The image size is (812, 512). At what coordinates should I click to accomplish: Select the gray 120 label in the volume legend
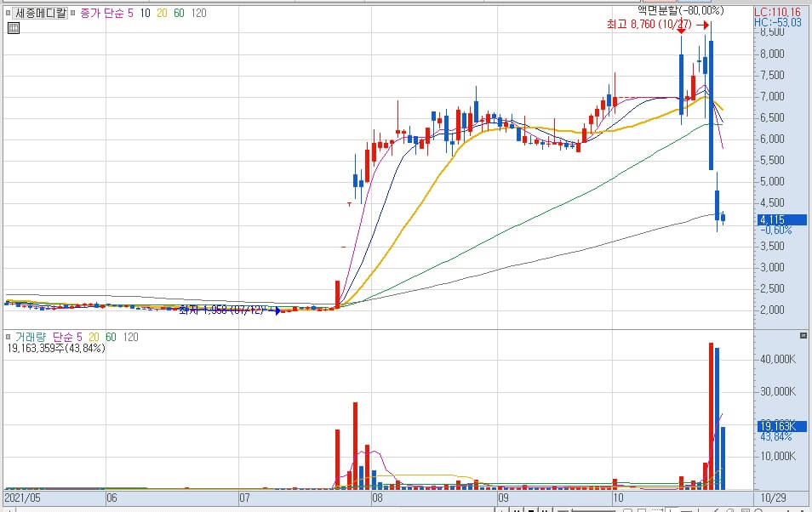pos(130,337)
